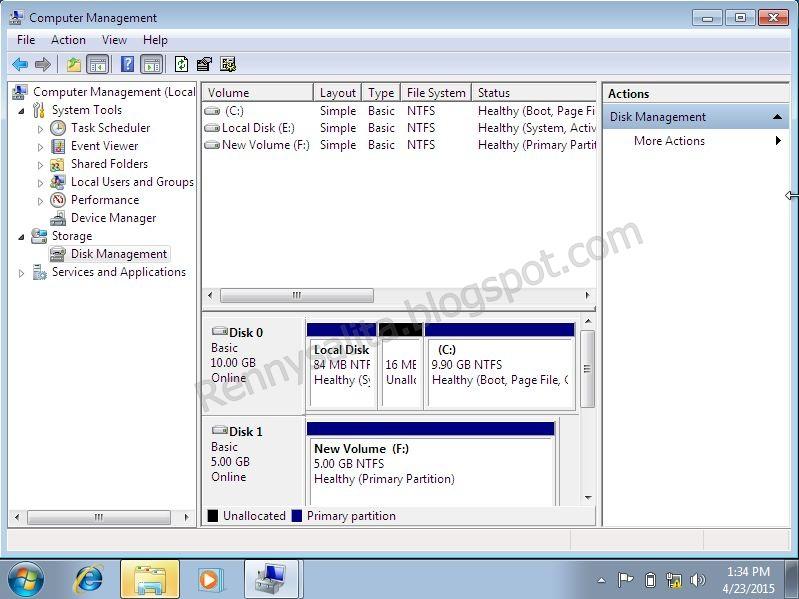Sort by the Layout column header
The image size is (799, 599).
(338, 93)
